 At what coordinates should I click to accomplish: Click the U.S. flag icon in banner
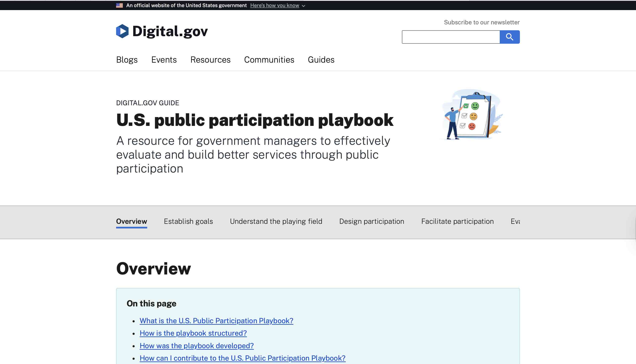pos(119,5)
